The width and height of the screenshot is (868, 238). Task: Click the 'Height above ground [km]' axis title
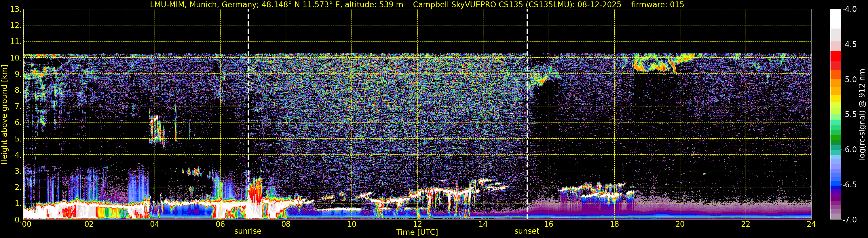(4, 115)
